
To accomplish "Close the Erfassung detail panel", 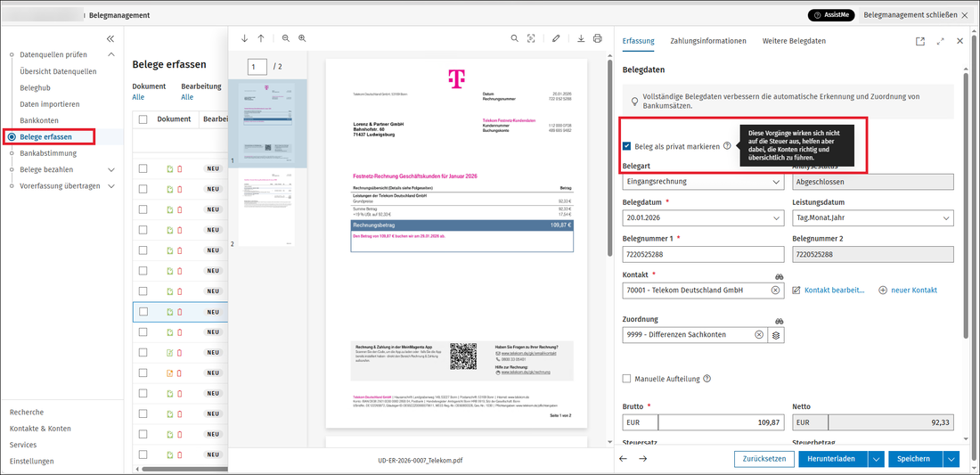I will (x=960, y=41).
